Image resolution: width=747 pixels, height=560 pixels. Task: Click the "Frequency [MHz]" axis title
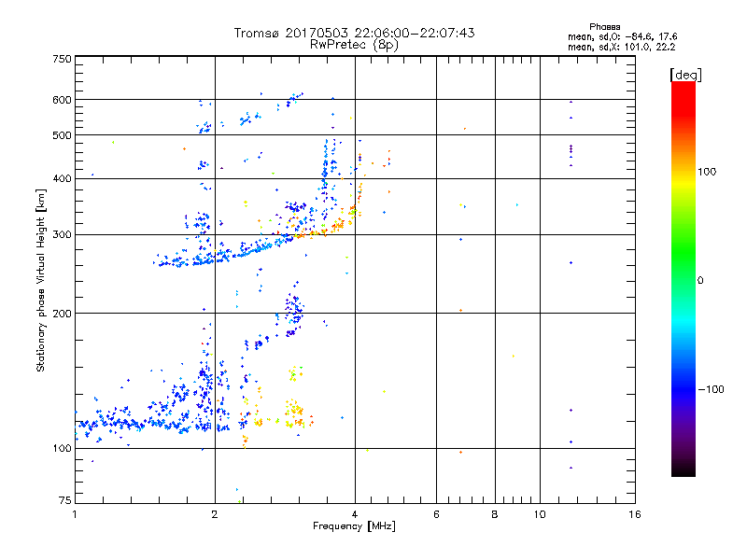pyautogui.click(x=354, y=526)
